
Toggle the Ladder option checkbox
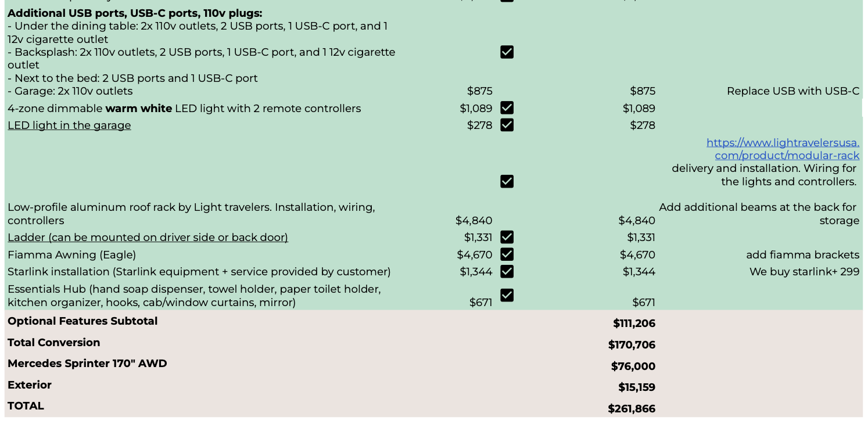(x=507, y=237)
